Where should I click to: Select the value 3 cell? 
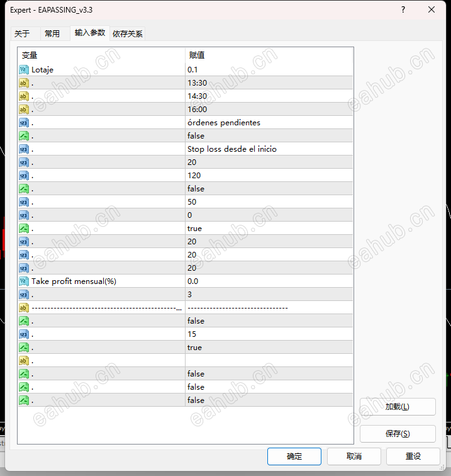tap(269, 295)
